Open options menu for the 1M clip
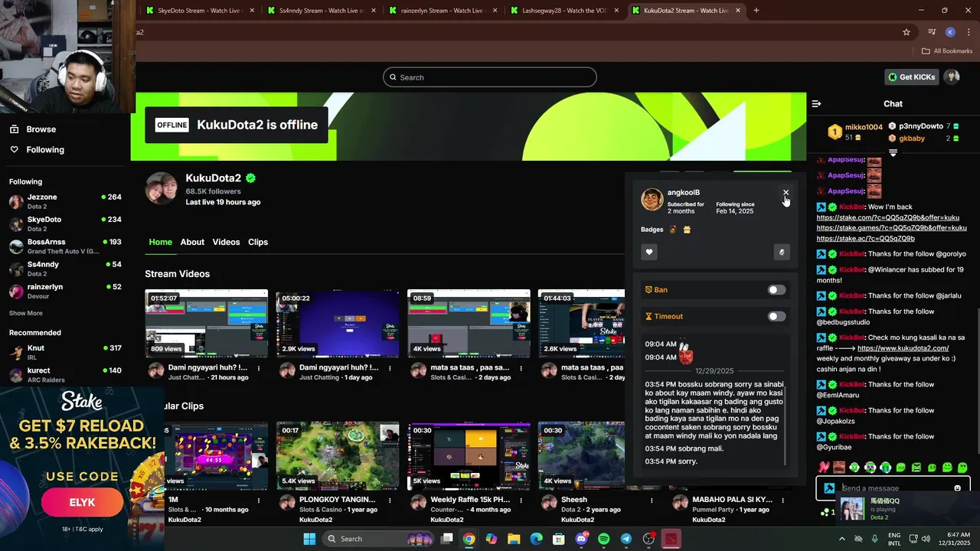Viewport: 980px width, 551px height. click(x=259, y=500)
